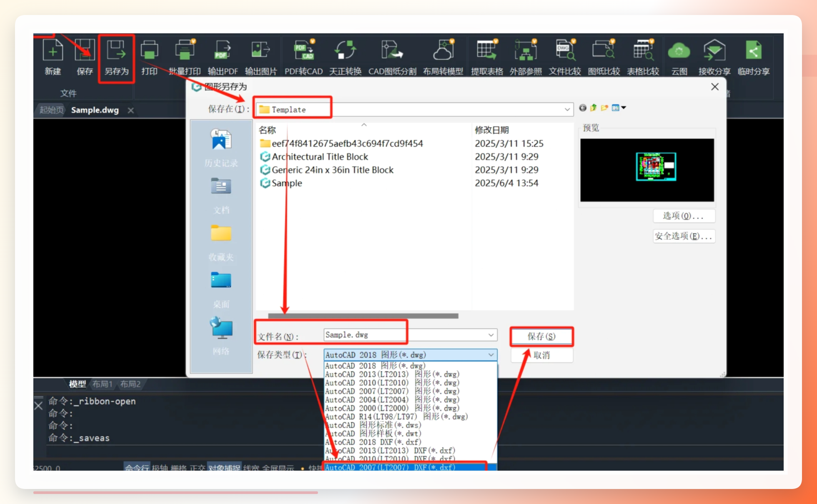Select the Generic 24in x 36in Title Block file
This screenshot has width=817, height=504.
[x=327, y=170]
